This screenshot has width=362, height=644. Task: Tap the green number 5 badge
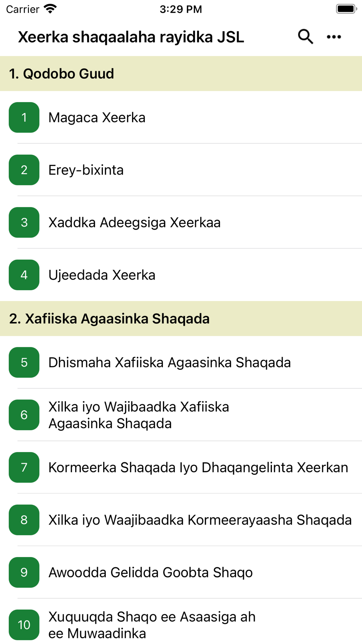pos(24,362)
